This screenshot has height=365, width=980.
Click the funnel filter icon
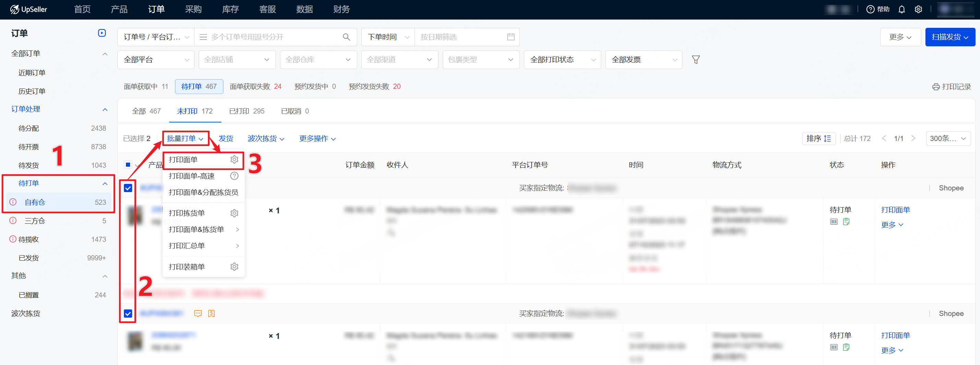[696, 60]
